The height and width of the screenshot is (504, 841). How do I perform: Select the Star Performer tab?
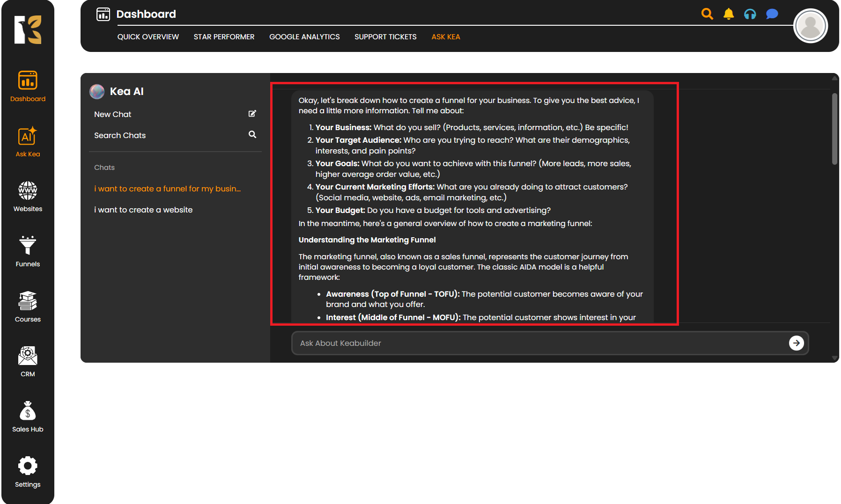point(224,37)
